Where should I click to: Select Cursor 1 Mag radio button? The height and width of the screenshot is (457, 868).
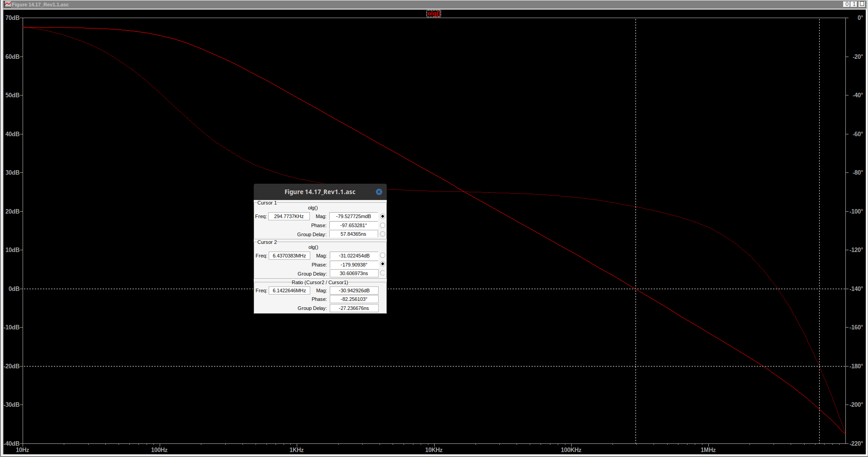tap(383, 216)
